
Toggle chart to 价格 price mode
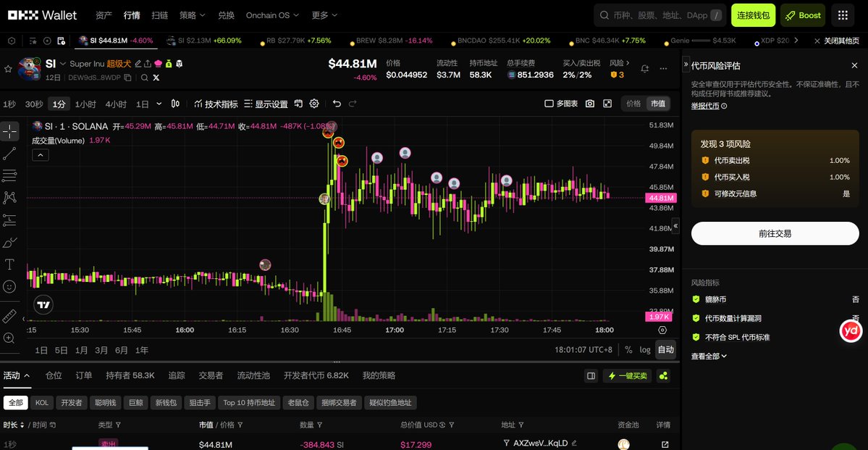tap(633, 104)
